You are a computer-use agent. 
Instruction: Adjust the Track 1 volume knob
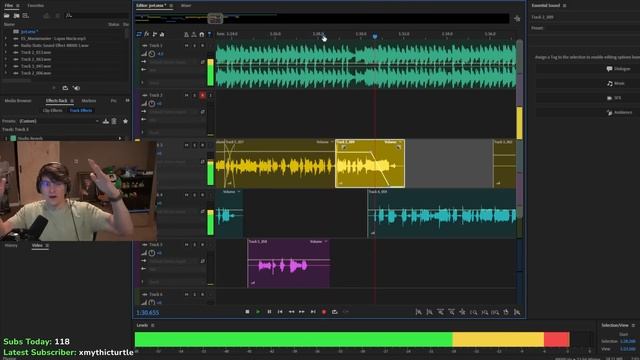click(x=152, y=54)
